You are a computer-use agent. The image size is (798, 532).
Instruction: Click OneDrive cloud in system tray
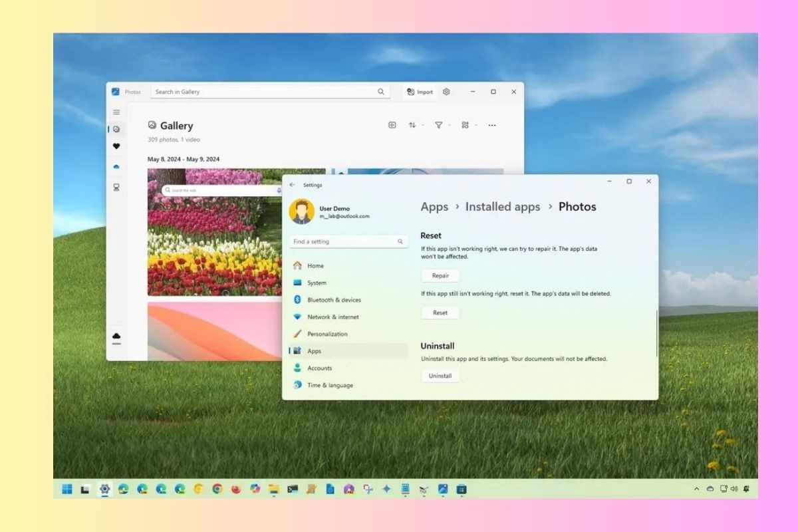pos(710,489)
